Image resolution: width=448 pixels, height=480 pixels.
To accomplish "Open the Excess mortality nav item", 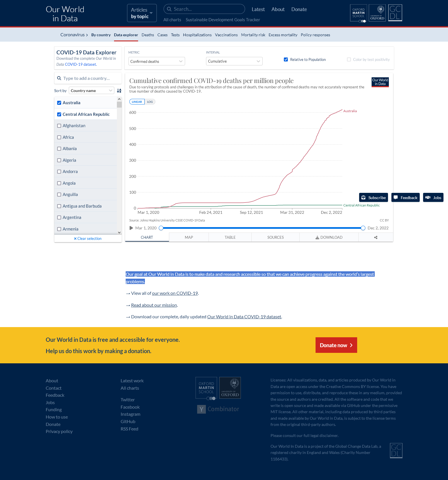I will tap(283, 35).
